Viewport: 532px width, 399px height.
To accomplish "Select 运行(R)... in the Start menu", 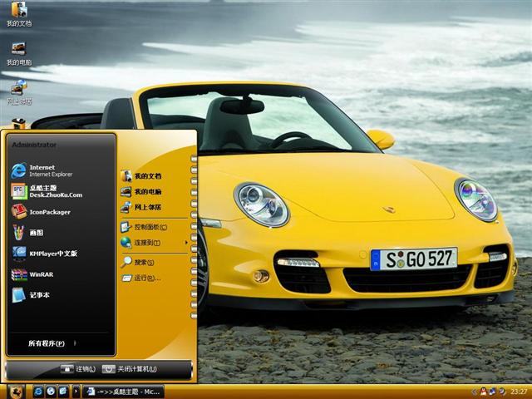I will coord(145,278).
